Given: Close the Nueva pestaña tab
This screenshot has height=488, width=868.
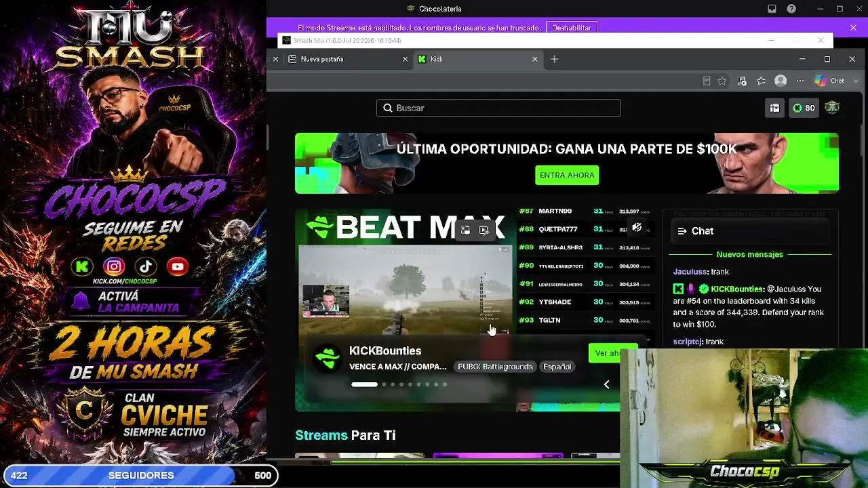Looking at the screenshot, I should 405,59.
